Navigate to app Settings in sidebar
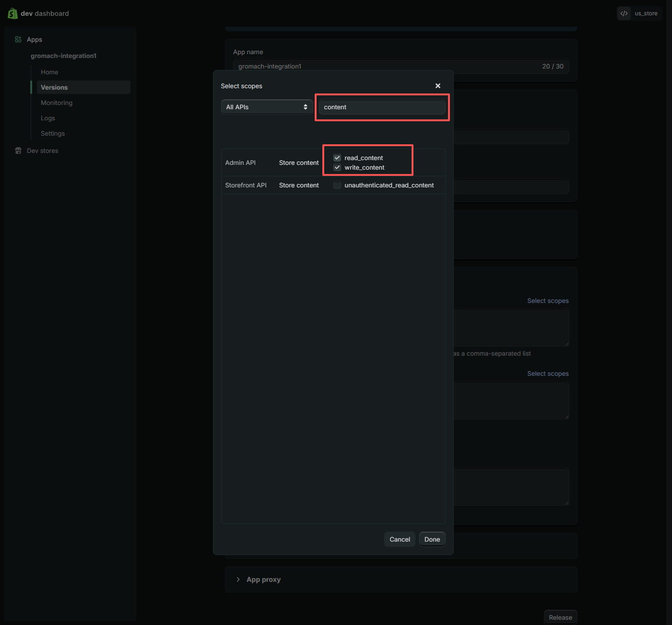This screenshot has width=672, height=625. click(52, 133)
